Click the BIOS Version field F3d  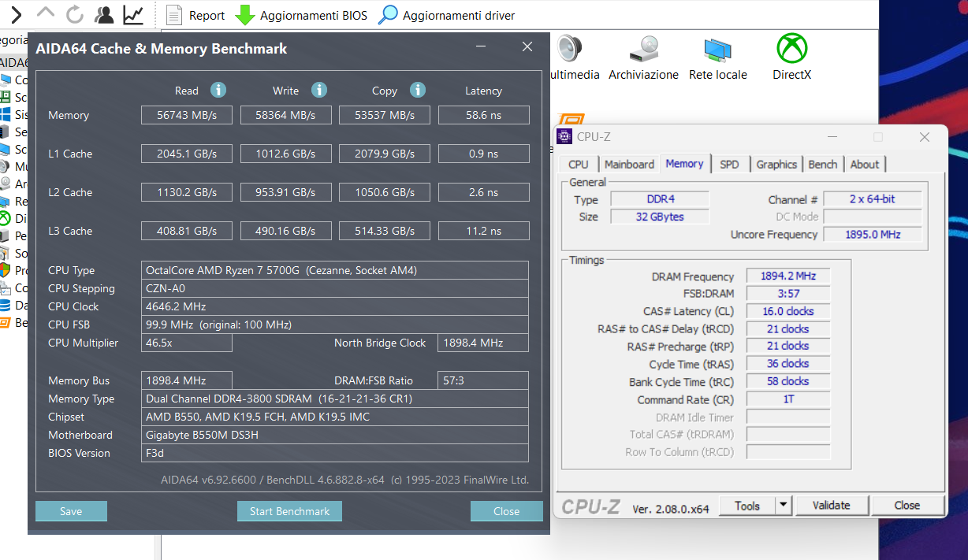pyautogui.click(x=335, y=453)
